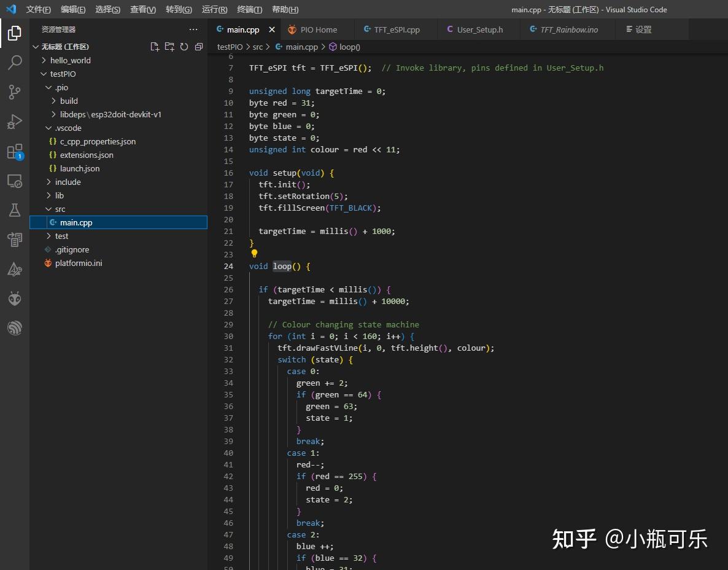Open the Remote Explorer view
Screen dimensions: 728x570
(x=15, y=181)
